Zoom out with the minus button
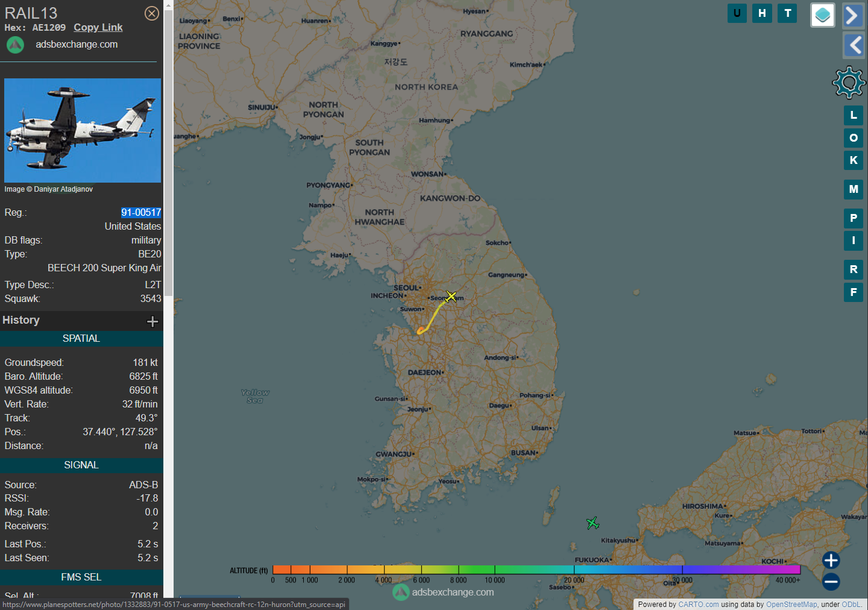The image size is (868, 610). (831, 582)
